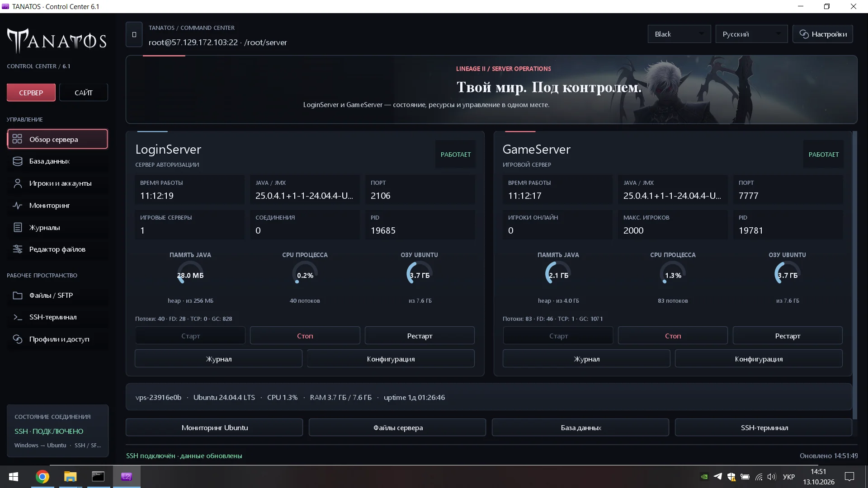868x488 pixels.
Task: Open Настройки settings button
Action: pos(823,34)
